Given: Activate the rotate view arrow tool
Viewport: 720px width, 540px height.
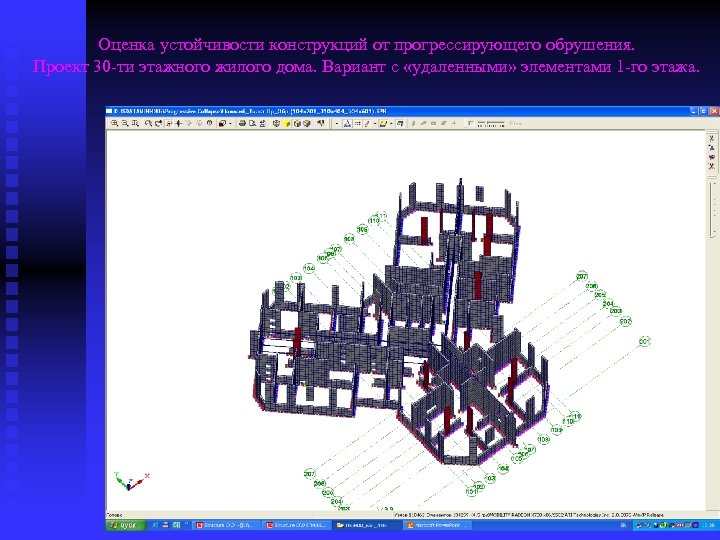Looking at the screenshot, I should tap(158, 124).
